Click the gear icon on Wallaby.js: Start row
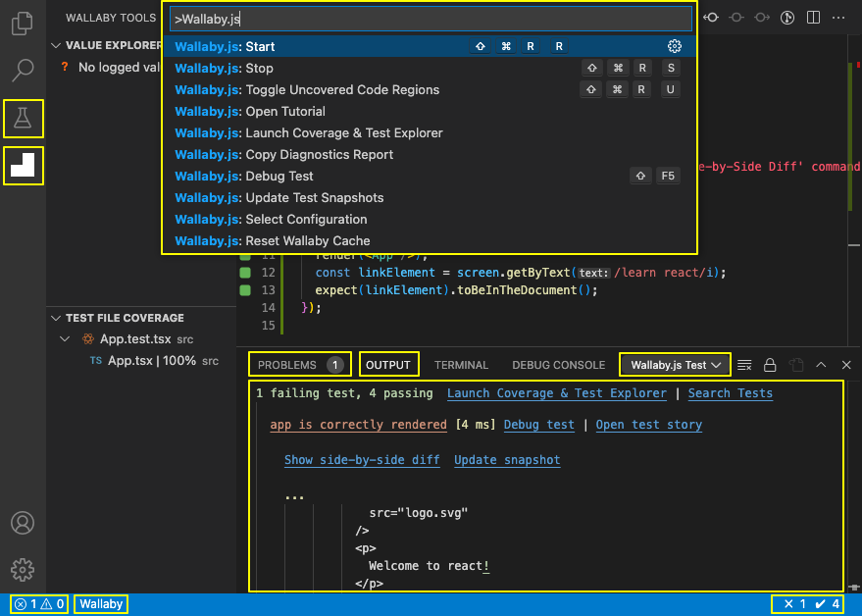This screenshot has width=862, height=616. [674, 46]
